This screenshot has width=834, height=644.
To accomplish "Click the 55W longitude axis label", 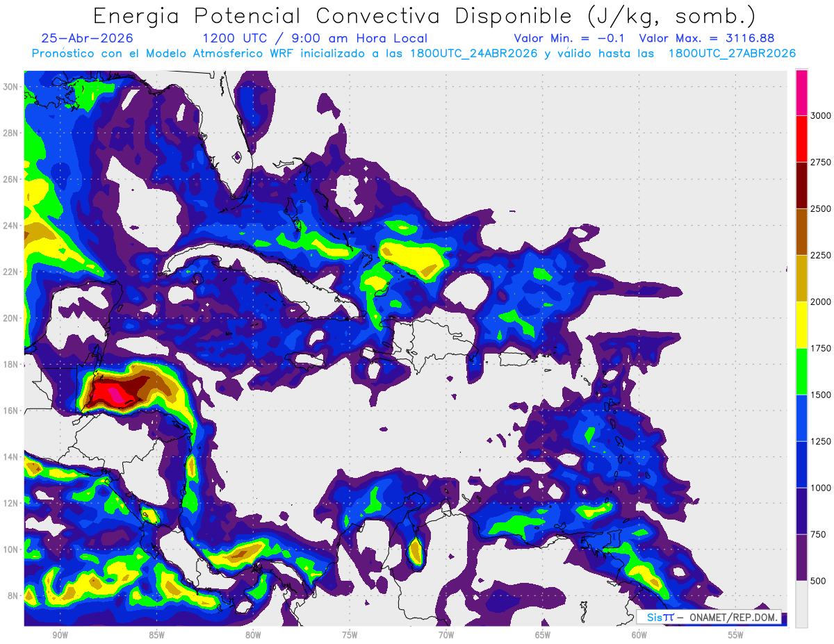I will coord(735,635).
